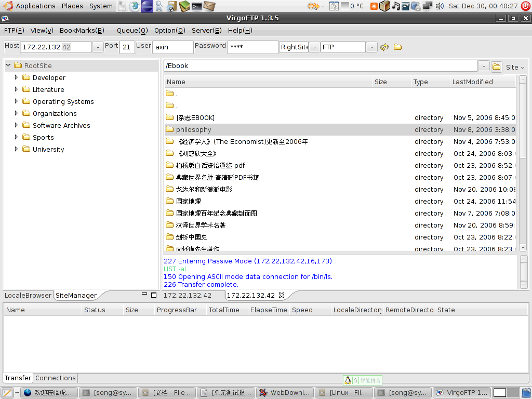Open the RightSite combo dropdown arrow
532x399 pixels.
point(314,47)
